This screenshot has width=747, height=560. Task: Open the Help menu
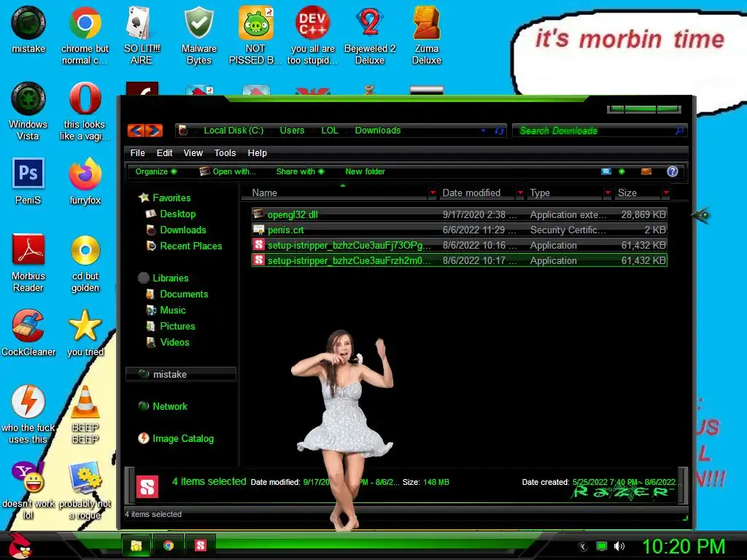tap(258, 153)
